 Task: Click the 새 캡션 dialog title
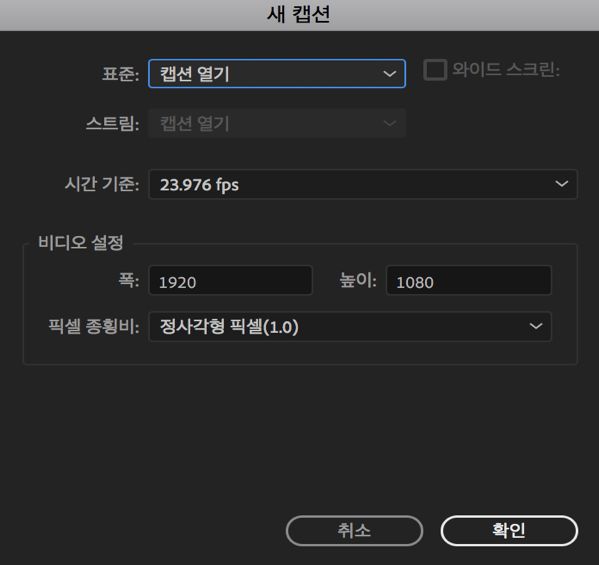coord(298,15)
